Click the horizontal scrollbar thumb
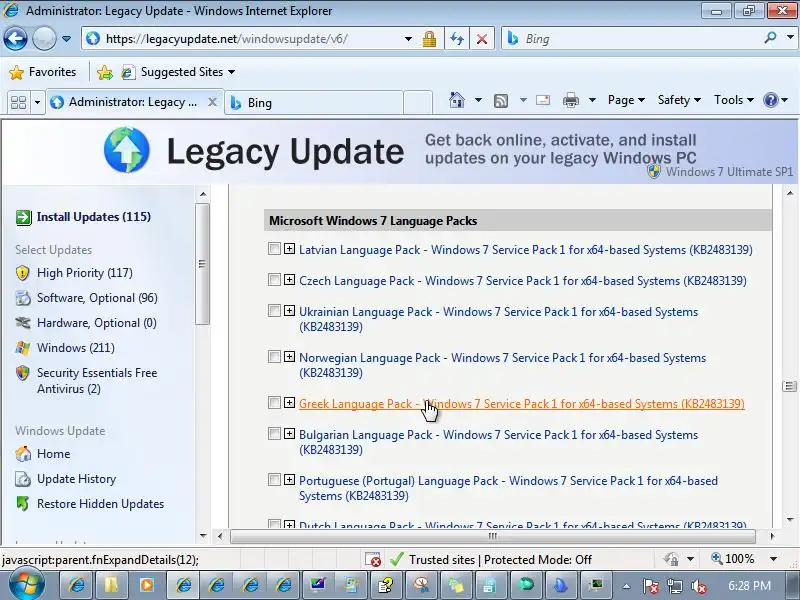Screen dimensions: 800x600 (x=492, y=536)
